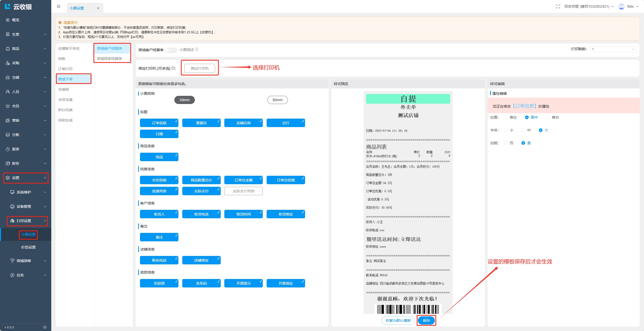
Task: Click the user avatar icon
Action: pos(621,6)
